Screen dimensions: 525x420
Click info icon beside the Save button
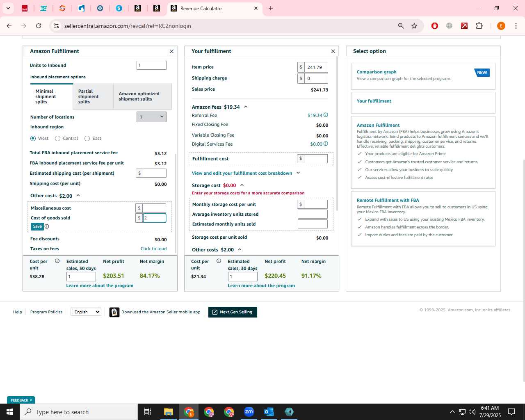click(47, 226)
